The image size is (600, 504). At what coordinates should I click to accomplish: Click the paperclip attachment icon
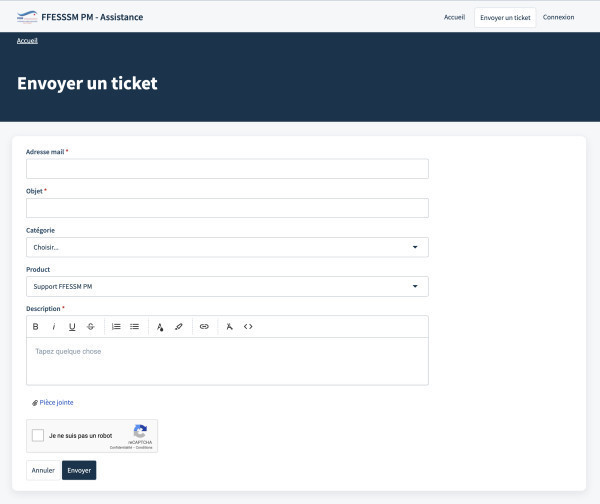click(35, 403)
